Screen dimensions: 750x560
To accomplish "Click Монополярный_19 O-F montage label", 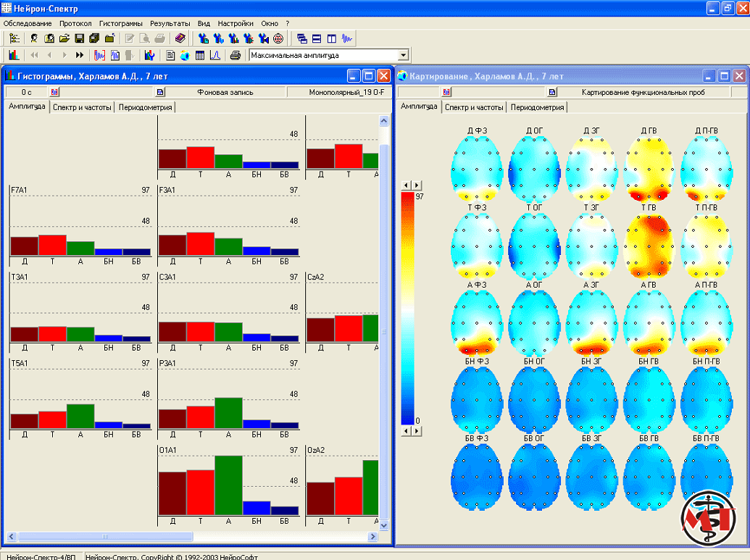I will point(346,92).
